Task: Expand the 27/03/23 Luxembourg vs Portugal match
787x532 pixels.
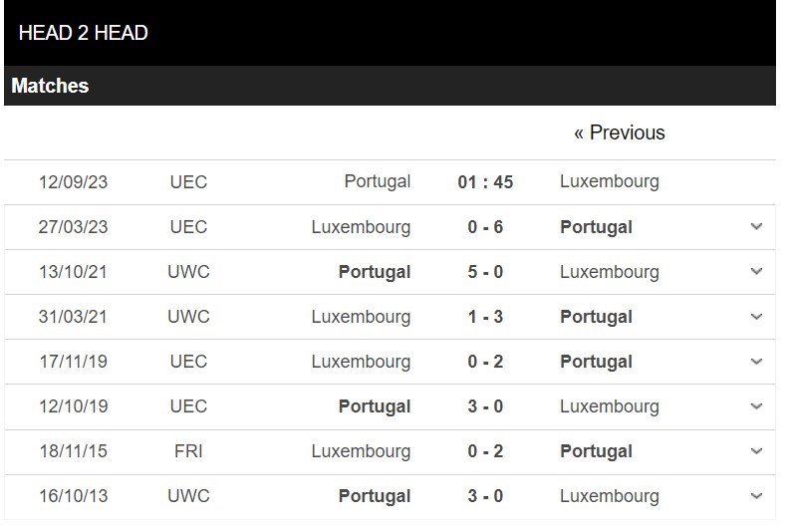Action: pos(756,226)
